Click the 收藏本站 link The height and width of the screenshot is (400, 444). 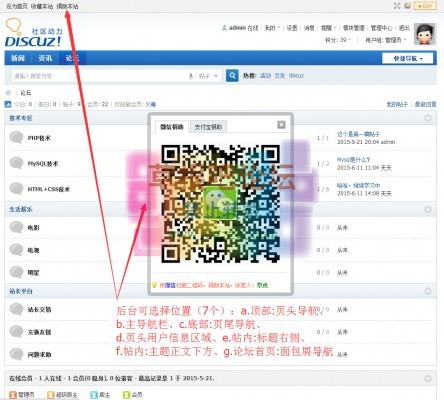(x=42, y=6)
